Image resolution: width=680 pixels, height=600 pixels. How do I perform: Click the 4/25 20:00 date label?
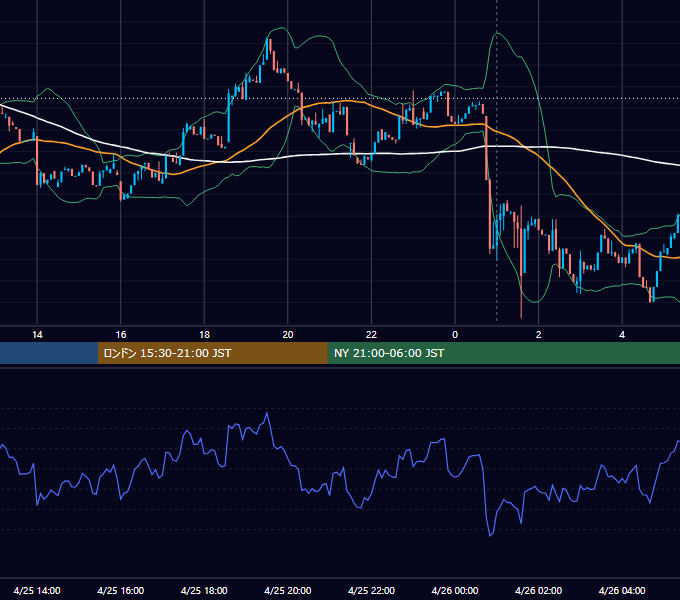(x=288, y=590)
